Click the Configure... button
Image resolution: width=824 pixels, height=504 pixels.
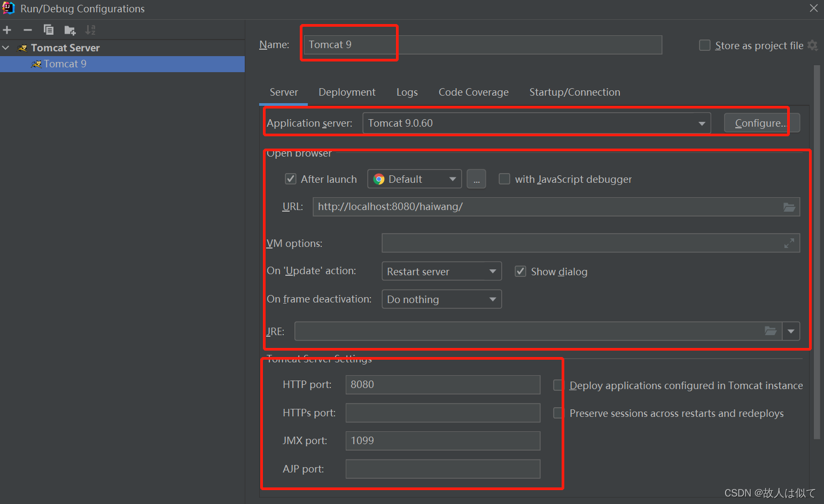pyautogui.click(x=761, y=123)
